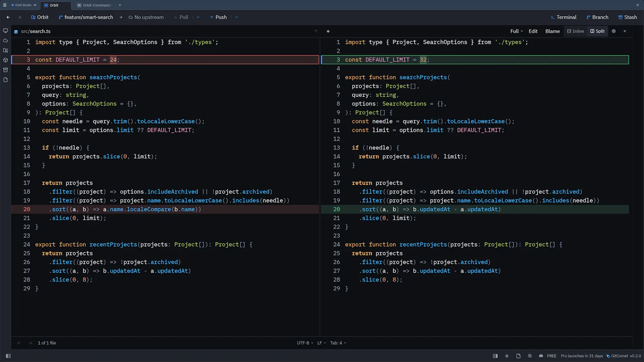Select the feature/smart-search branch selector
This screenshot has width=644, height=362.
click(86, 17)
